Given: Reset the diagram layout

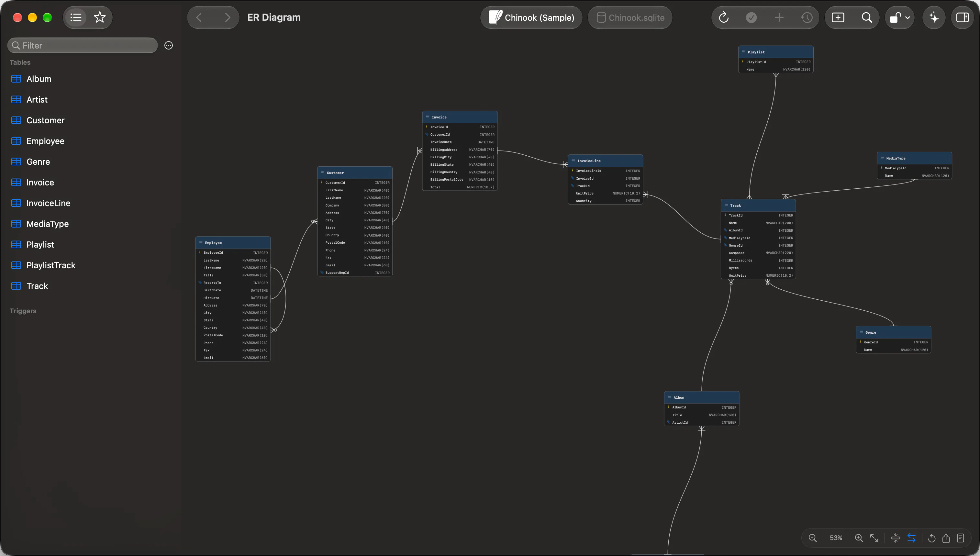Looking at the screenshot, I should pyautogui.click(x=931, y=538).
